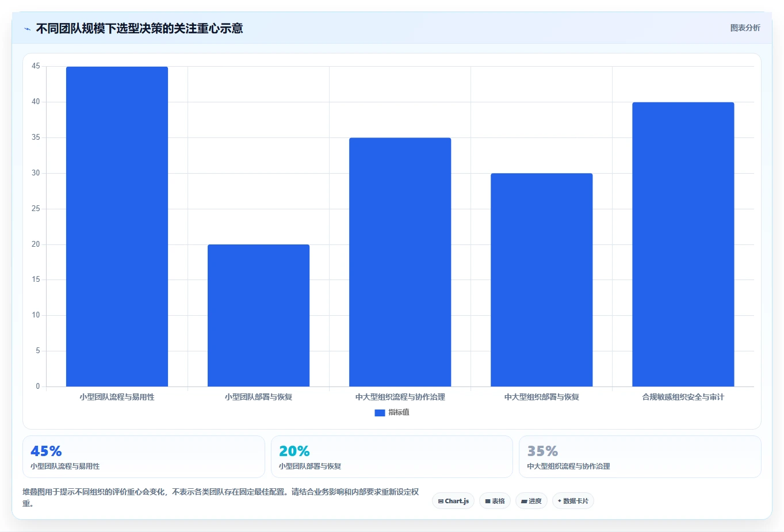Click x-axis label 中大型组织部署与恢复
The width and height of the screenshot is (784, 532).
pos(542,397)
